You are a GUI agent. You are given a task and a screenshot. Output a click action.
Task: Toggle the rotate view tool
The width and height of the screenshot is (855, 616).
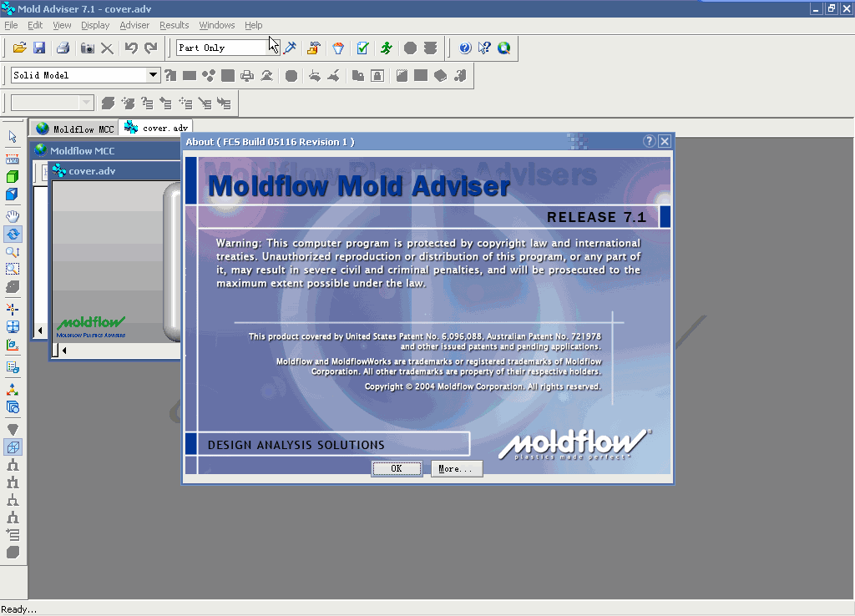click(13, 235)
